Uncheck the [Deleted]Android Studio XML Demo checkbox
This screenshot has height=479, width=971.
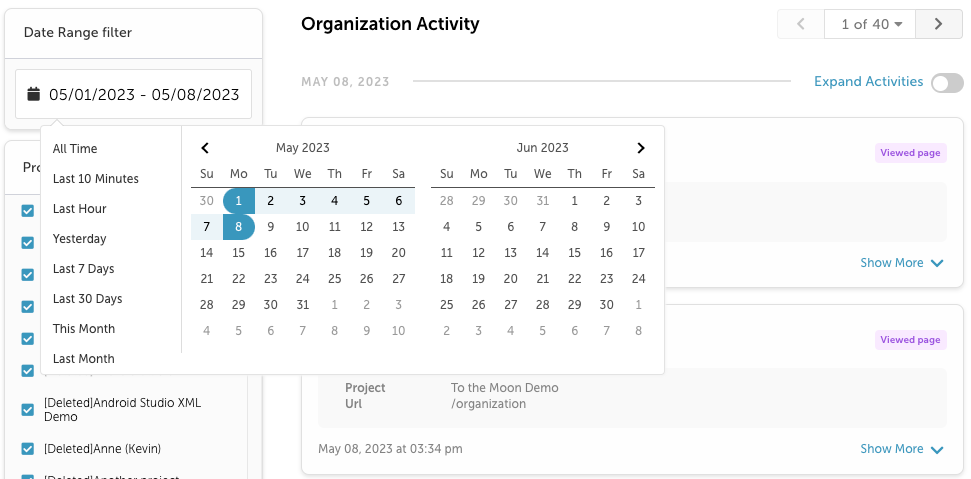28,410
